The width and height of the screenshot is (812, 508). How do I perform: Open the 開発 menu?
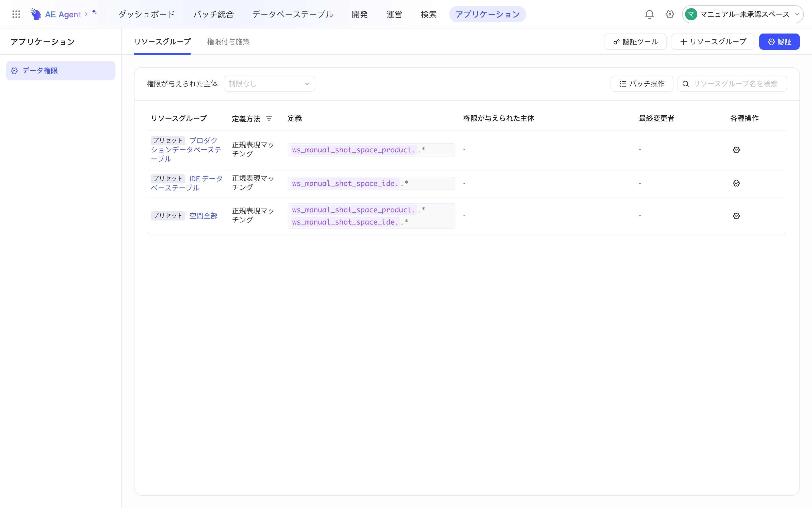(360, 14)
